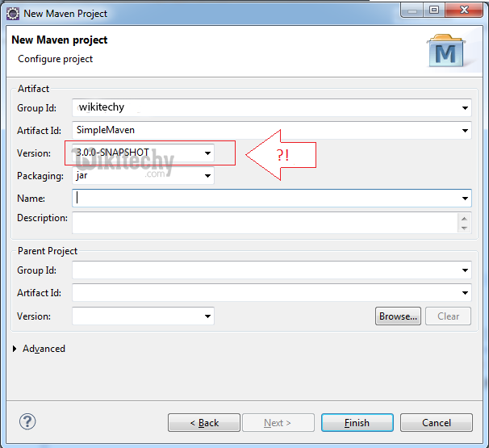Go back with the Back button

(x=204, y=422)
